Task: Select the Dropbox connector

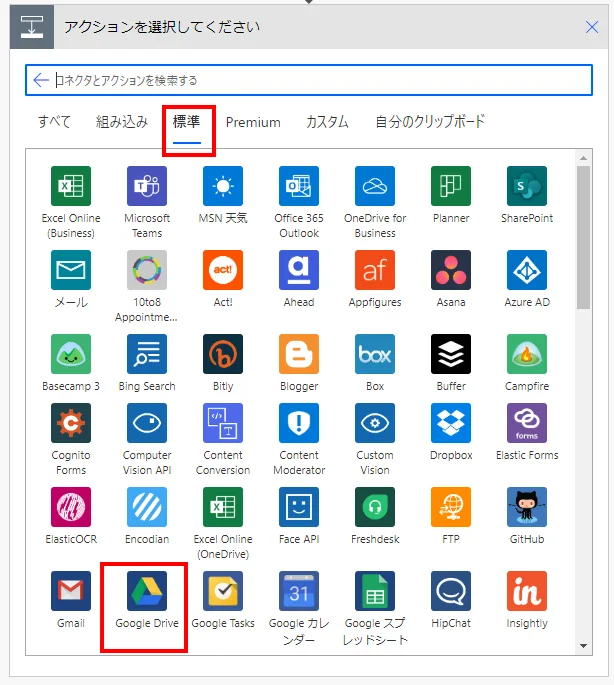Action: coord(451,423)
